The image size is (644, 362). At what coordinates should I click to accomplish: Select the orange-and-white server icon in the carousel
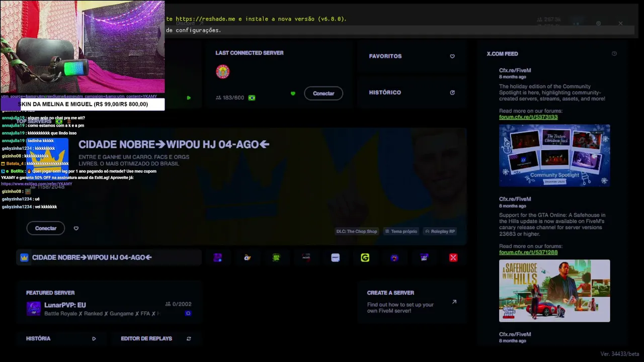click(247, 257)
